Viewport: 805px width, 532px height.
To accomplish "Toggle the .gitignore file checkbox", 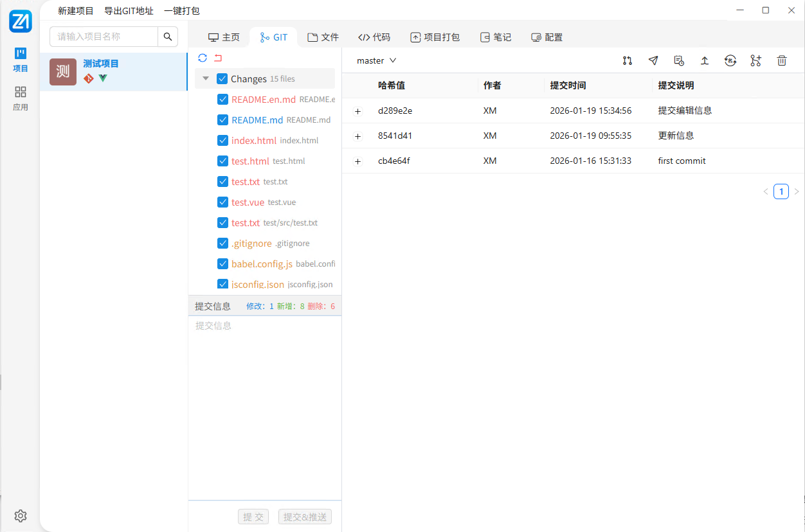I will (x=223, y=244).
